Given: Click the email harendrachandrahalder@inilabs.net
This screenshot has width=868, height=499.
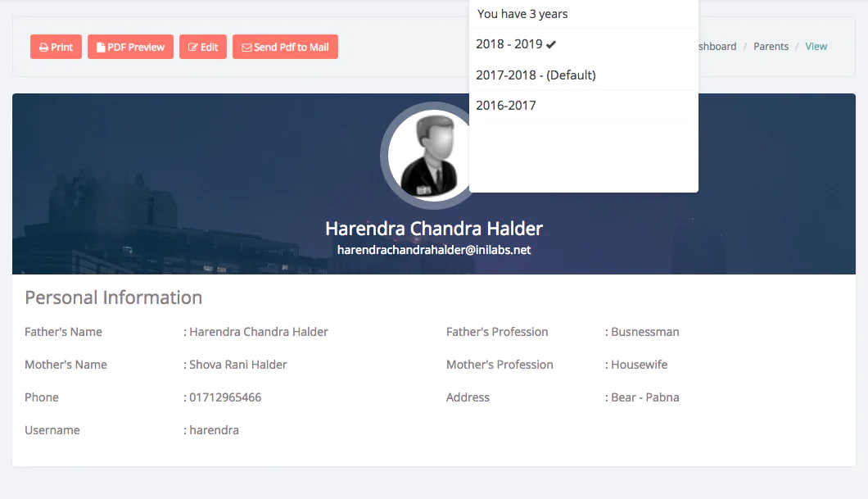Looking at the screenshot, I should 434,250.
